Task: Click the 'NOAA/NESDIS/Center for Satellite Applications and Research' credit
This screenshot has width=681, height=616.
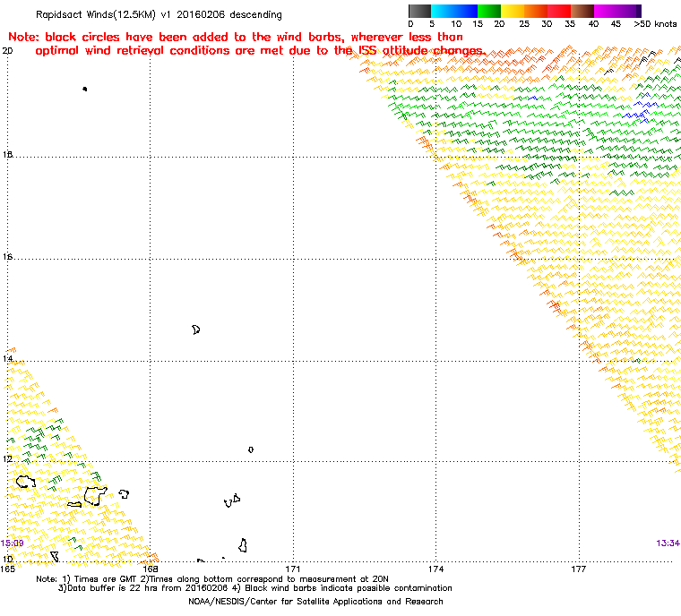Action: [x=315, y=602]
